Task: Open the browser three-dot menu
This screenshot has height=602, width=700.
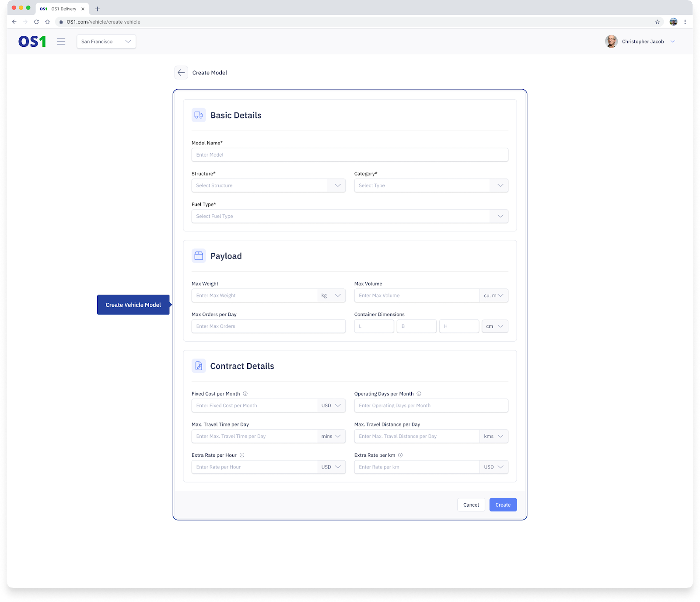Action: 685,22
